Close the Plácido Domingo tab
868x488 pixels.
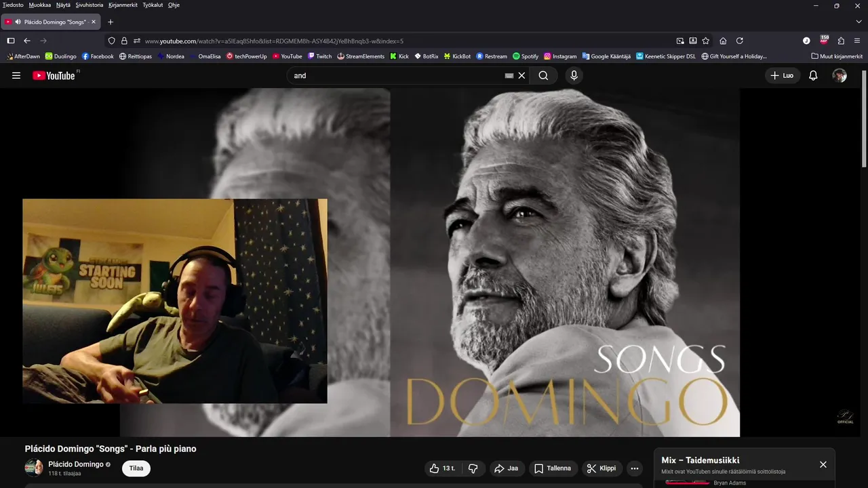click(94, 22)
